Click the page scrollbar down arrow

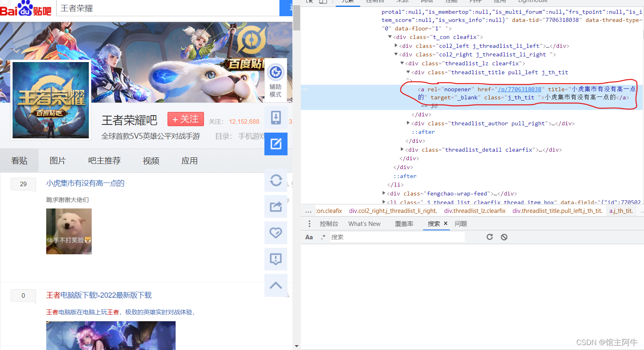pos(296,346)
